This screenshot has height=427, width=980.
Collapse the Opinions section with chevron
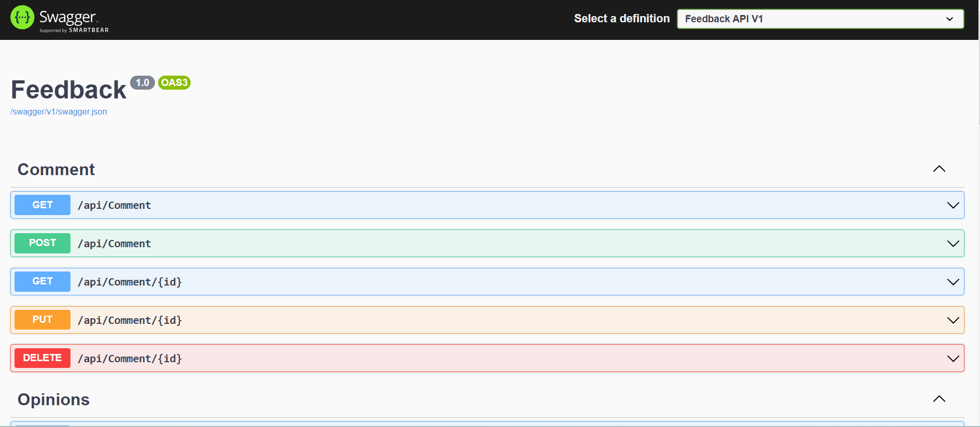coord(939,399)
